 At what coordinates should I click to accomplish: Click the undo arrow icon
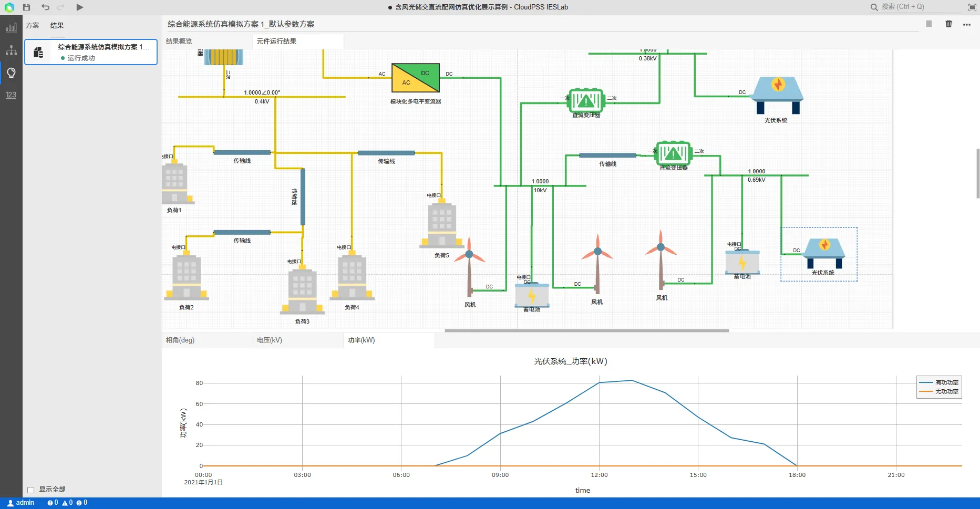click(45, 7)
